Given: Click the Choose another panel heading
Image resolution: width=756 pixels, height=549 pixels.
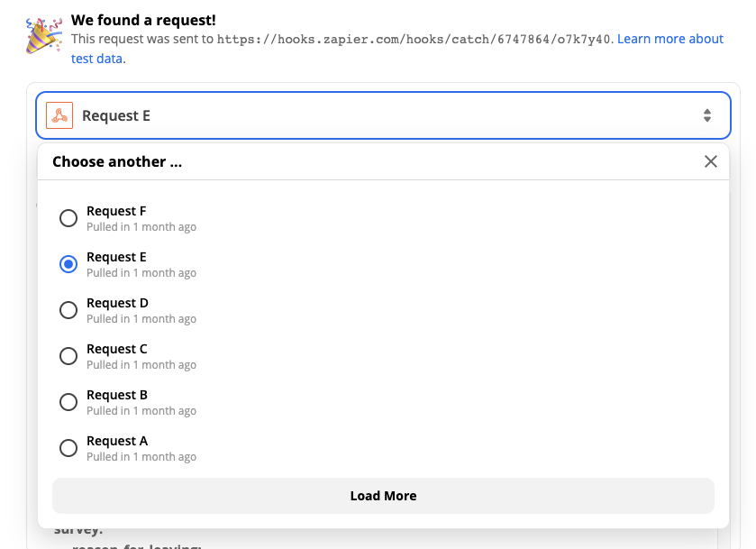Looking at the screenshot, I should click(x=117, y=162).
